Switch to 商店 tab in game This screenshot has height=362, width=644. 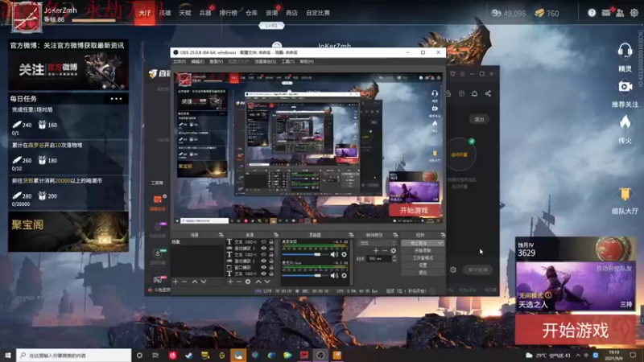[x=291, y=13]
